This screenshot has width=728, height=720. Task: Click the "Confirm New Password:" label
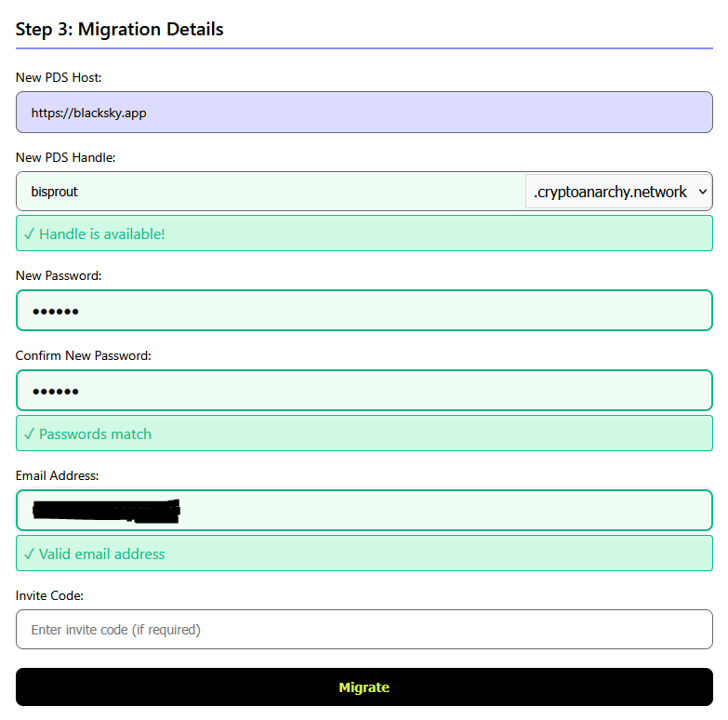point(83,356)
